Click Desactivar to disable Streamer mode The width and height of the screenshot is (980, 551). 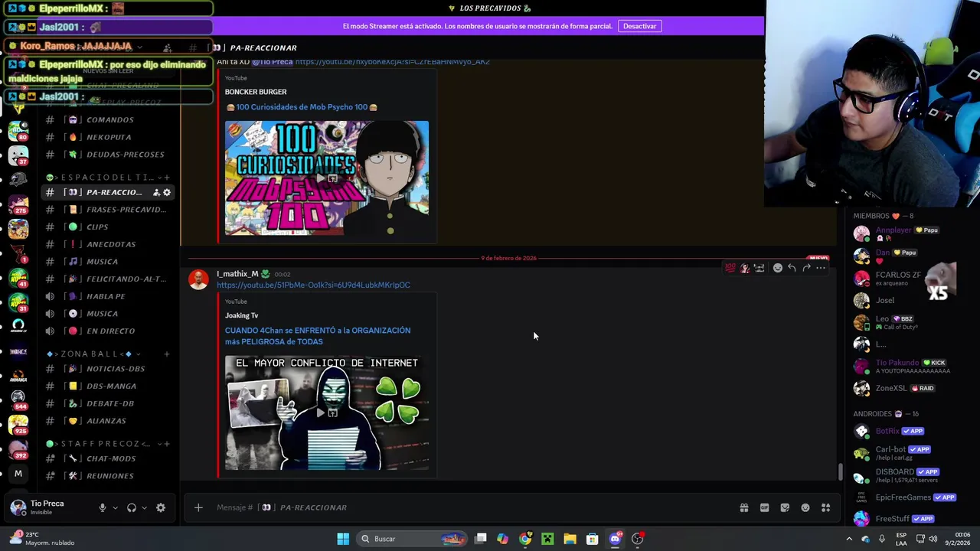[639, 26]
